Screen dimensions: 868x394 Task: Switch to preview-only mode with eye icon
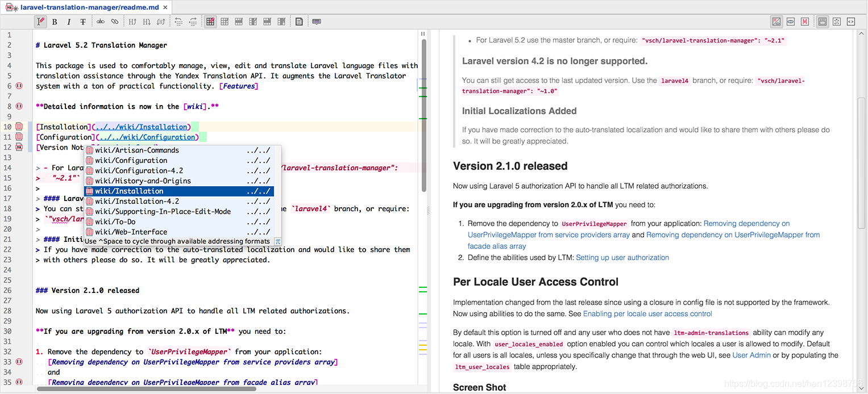coord(791,22)
